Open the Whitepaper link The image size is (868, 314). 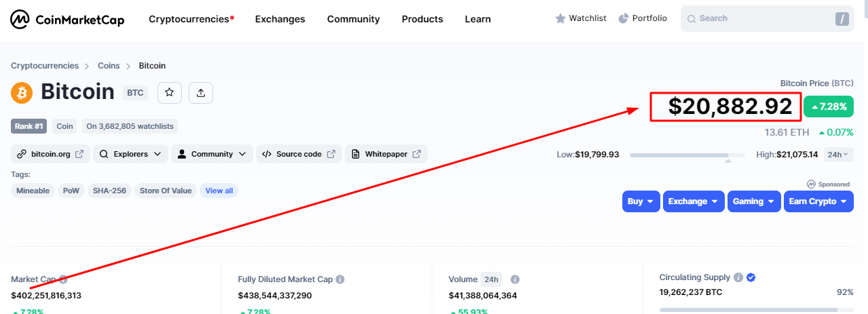(x=386, y=154)
